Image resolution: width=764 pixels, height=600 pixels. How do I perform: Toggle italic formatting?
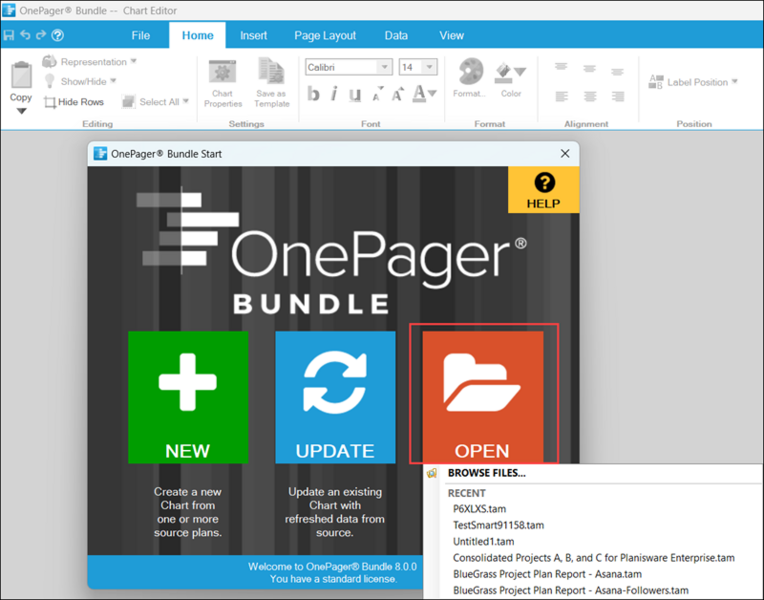click(x=334, y=94)
